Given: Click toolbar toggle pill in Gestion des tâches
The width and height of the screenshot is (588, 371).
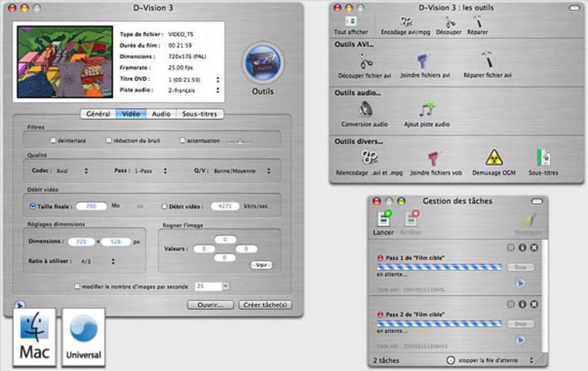Looking at the screenshot, I should [537, 202].
